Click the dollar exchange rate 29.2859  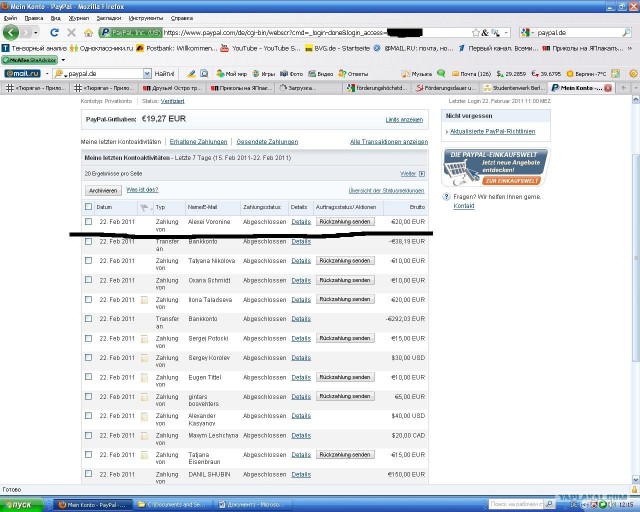coord(511,73)
